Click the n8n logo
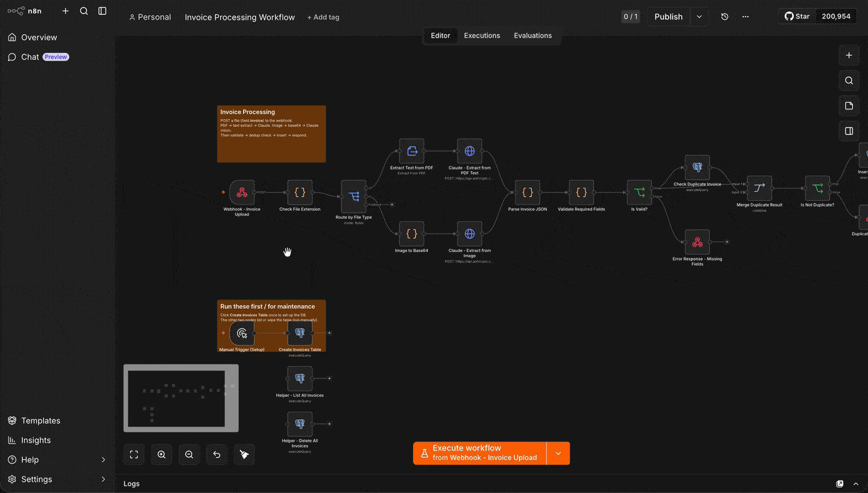Screen dimensions: 868x493 click(x=25, y=11)
